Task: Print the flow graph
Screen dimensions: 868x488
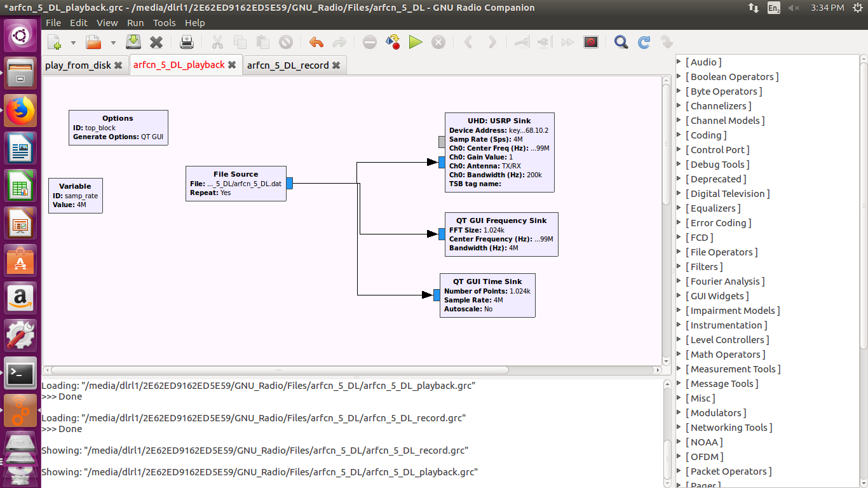Action: pos(187,43)
